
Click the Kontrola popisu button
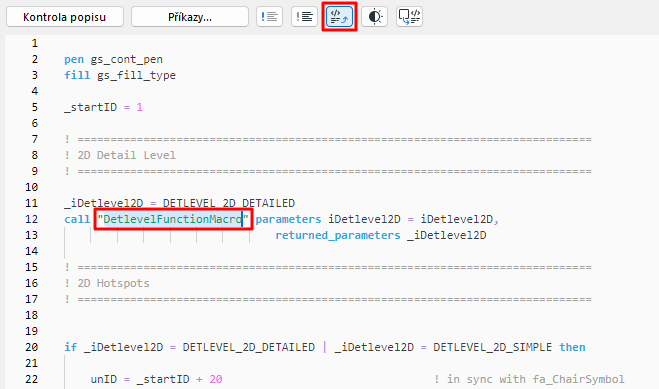click(x=65, y=17)
